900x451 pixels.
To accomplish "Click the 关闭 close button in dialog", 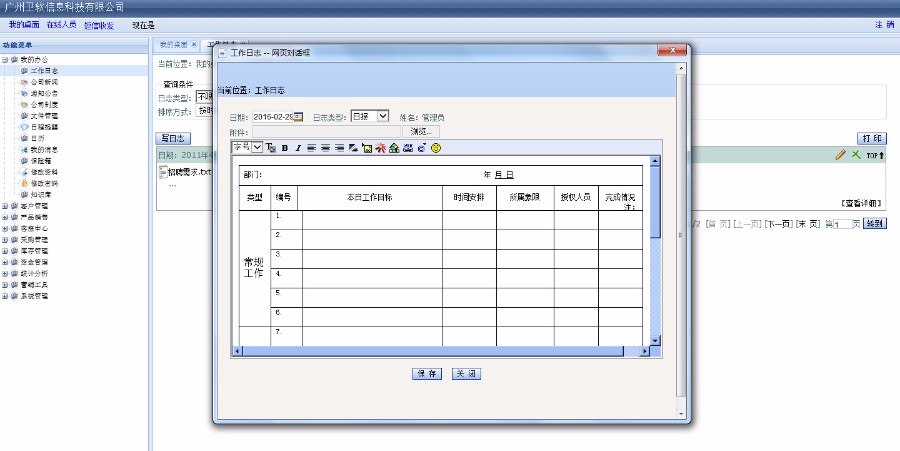I will tap(466, 374).
